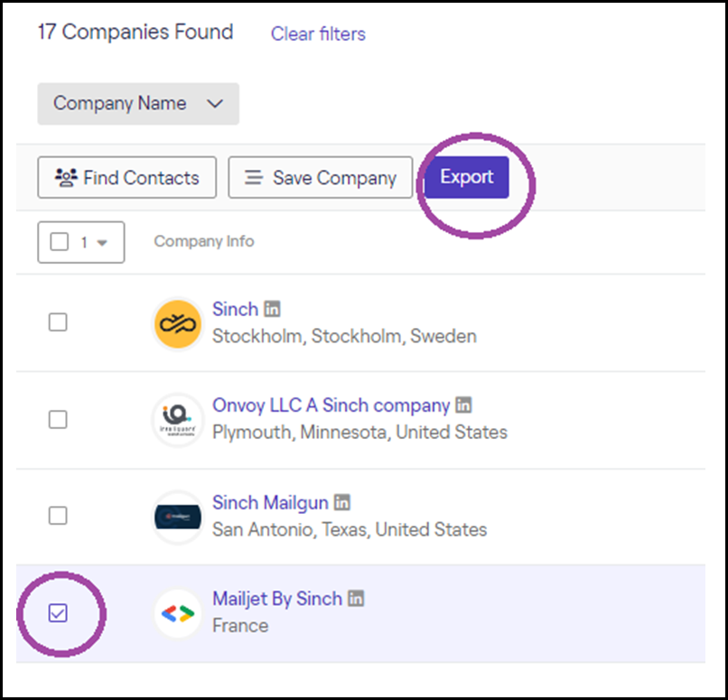Screen dimensions: 728x700
Task: Expand the selection count dropdown arrow
Action: [x=103, y=243]
